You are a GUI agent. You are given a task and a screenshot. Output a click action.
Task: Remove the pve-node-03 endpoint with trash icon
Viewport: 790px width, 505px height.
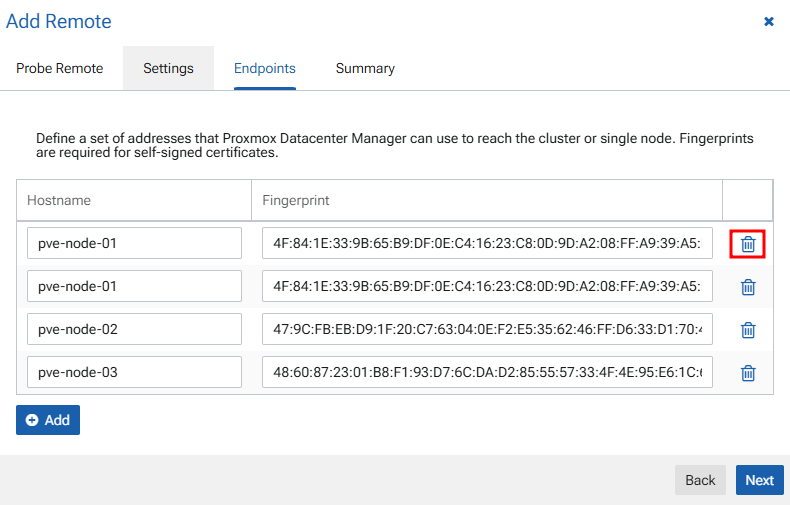748,373
